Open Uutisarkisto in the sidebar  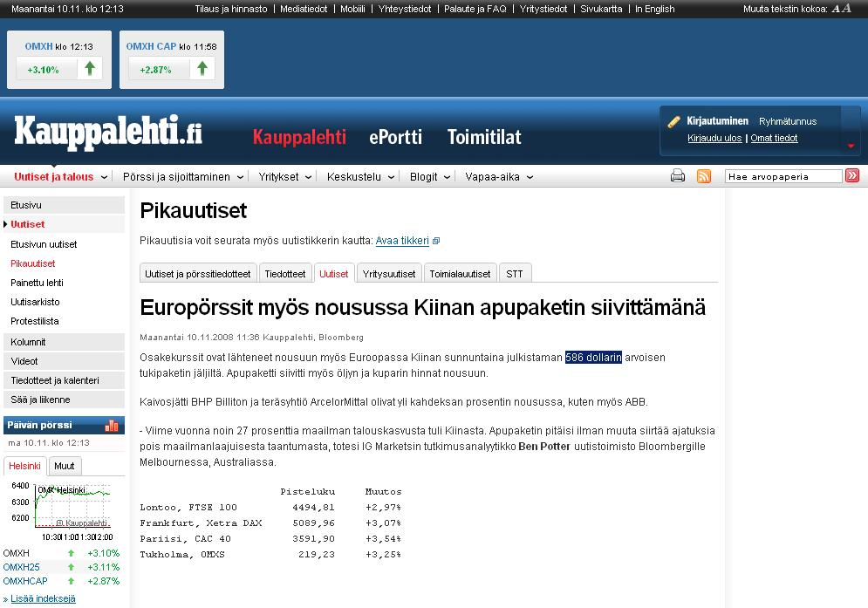click(x=35, y=302)
